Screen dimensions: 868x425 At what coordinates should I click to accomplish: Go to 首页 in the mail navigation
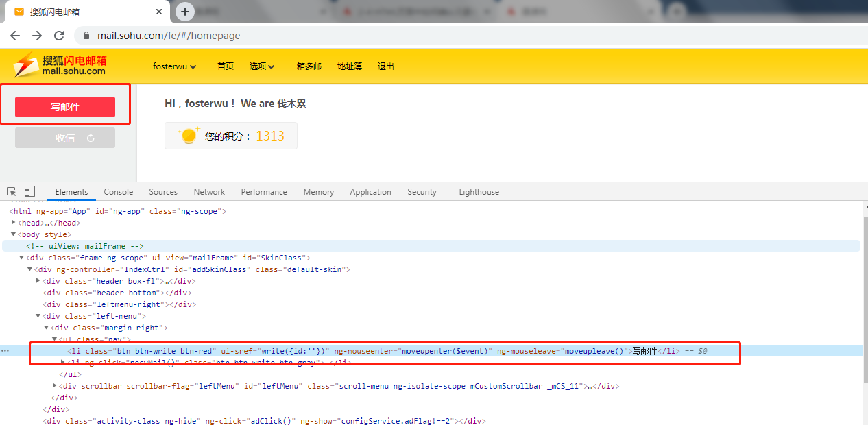point(226,66)
